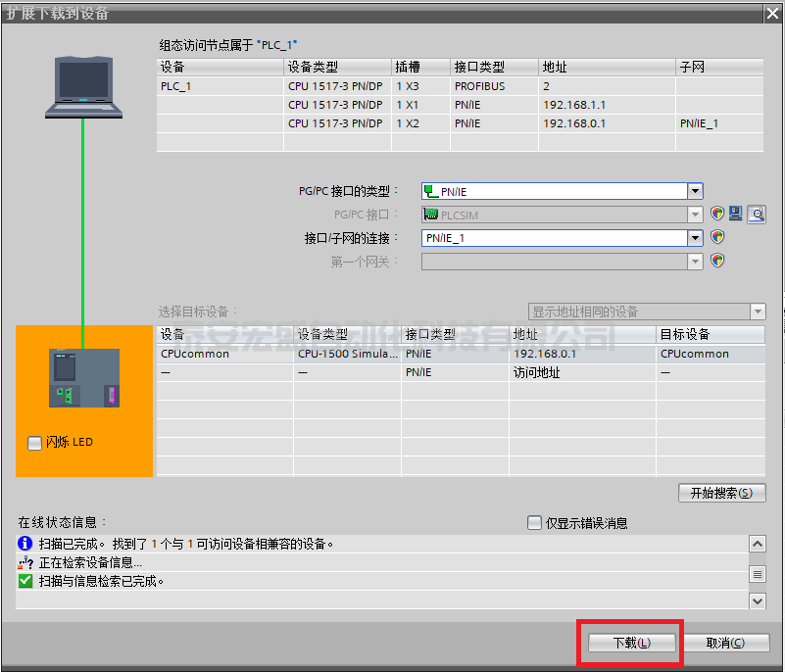The image size is (785, 672).
Task: Click the computer configuration icon next to PLCSIM
Action: [736, 214]
